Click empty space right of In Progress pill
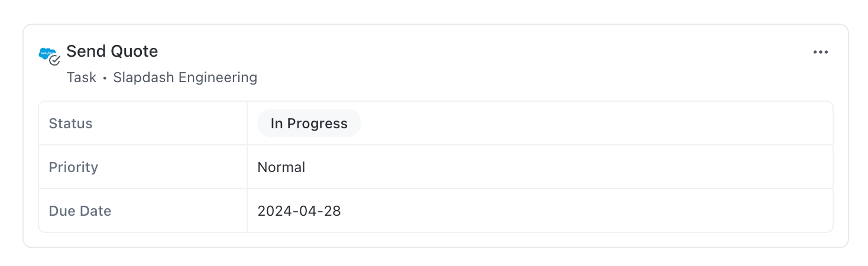Viewport: 868px width, 266px height. [591, 124]
